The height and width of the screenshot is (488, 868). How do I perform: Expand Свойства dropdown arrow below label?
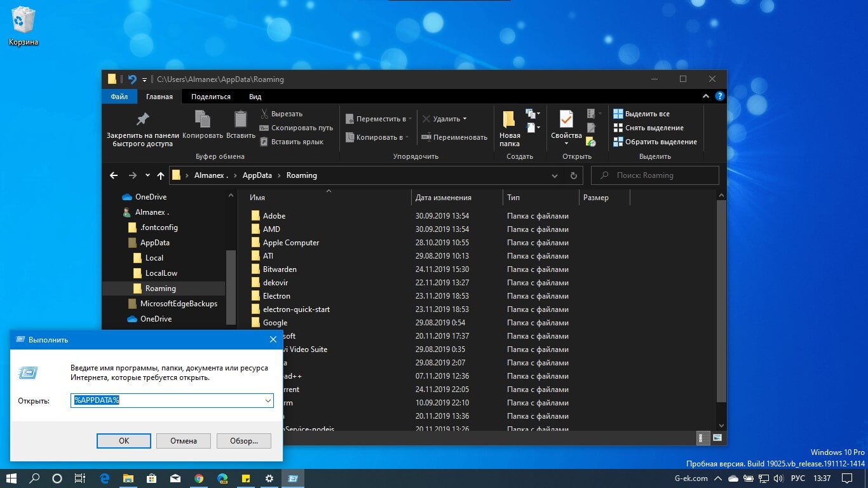coord(566,144)
